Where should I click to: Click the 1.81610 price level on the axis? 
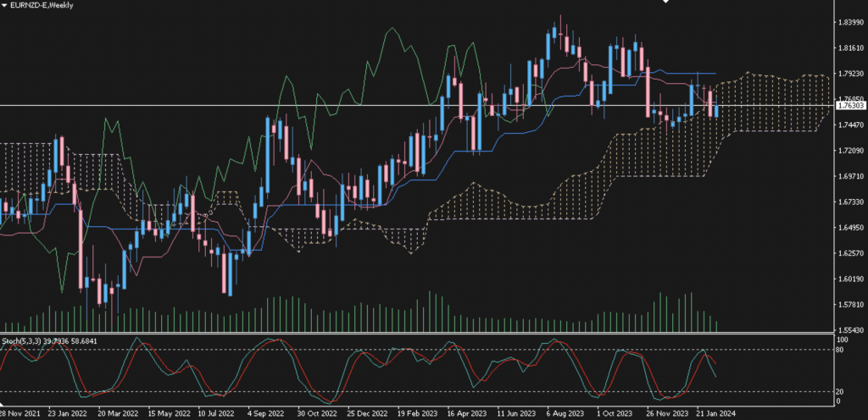[850, 48]
